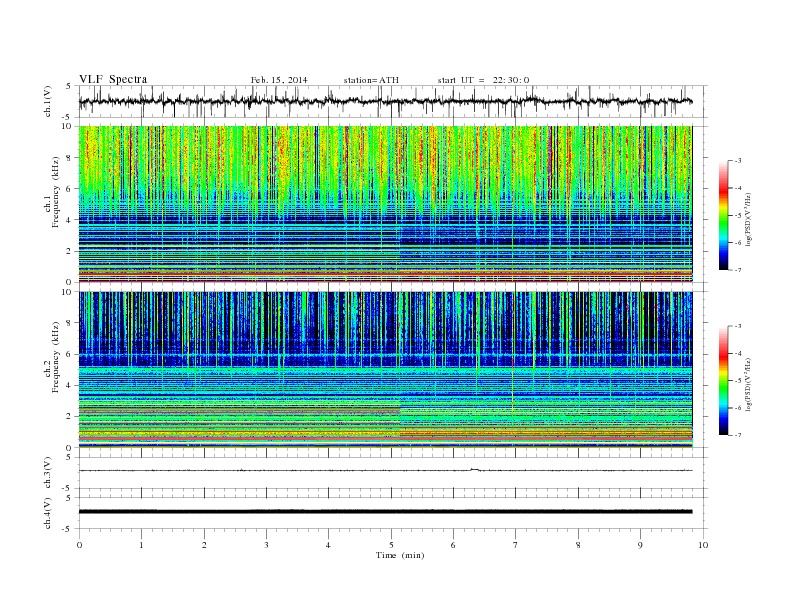
Task: Click the time axis tick label '10'
Action: [703, 545]
